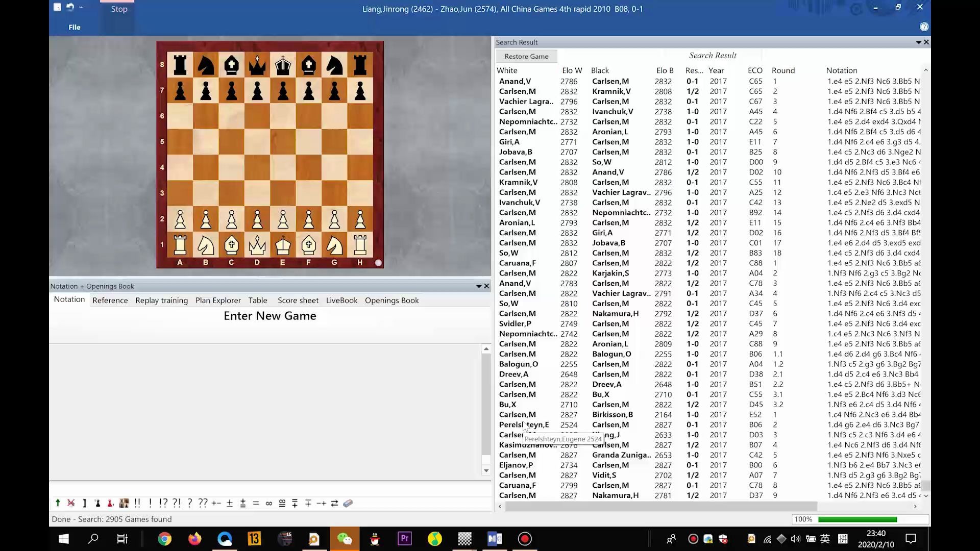Expand the quick access toolbar overflow chevron
The image size is (980, 551).
(x=81, y=7)
